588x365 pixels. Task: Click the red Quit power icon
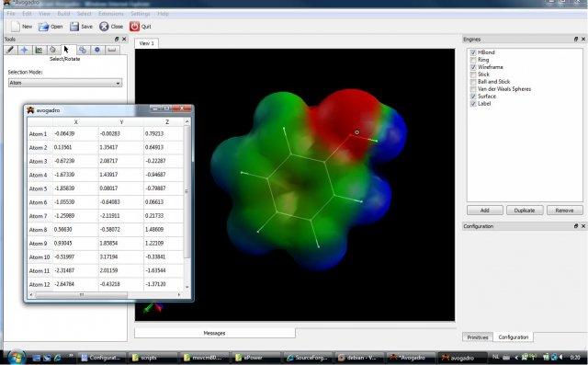click(x=134, y=27)
